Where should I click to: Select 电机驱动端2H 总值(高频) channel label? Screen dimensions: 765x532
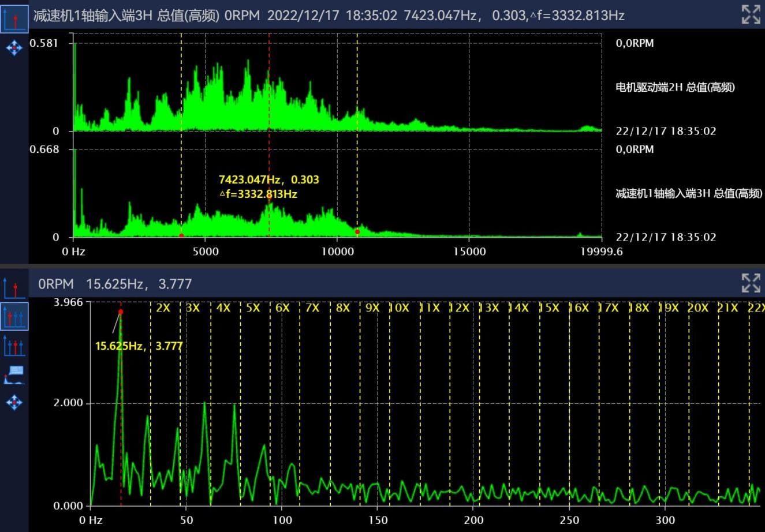pyautogui.click(x=675, y=88)
